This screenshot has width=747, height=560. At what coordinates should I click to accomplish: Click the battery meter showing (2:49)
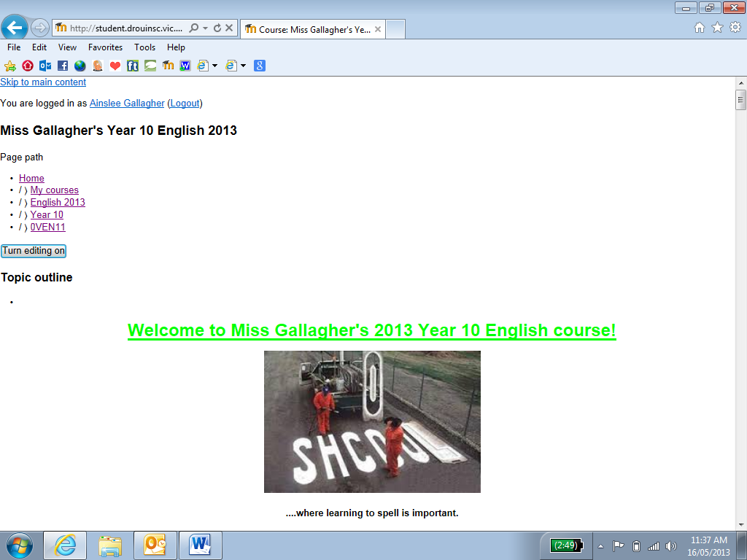pyautogui.click(x=566, y=545)
